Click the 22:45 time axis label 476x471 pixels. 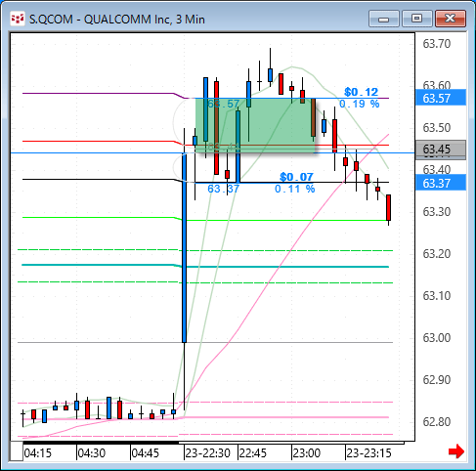coord(253,453)
